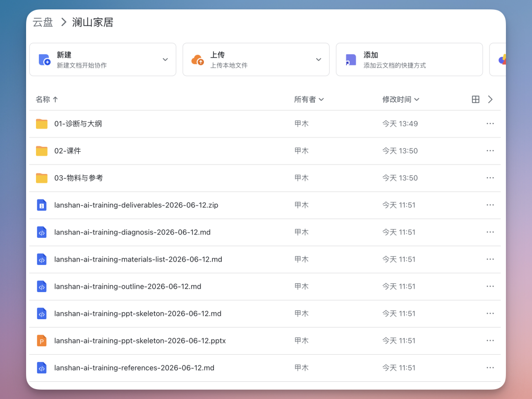Image resolution: width=532 pixels, height=399 pixels.
Task: Open more options for 02-课件
Action: click(490, 151)
